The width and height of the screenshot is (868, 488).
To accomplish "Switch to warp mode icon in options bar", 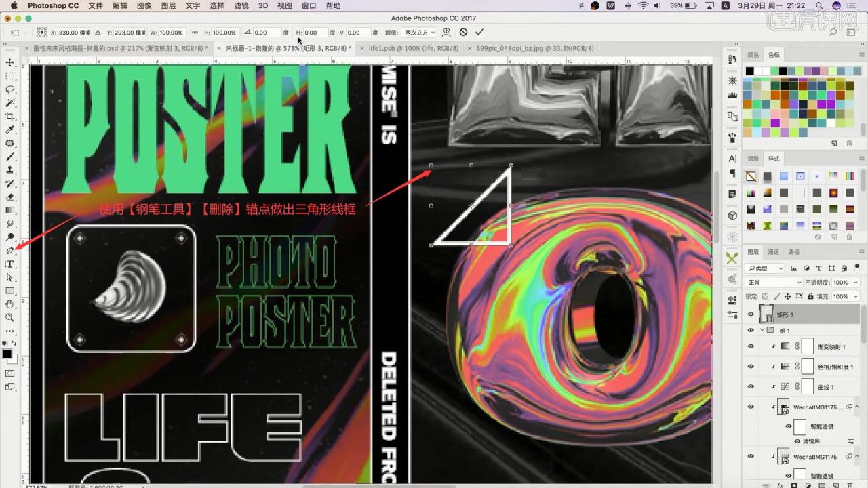I will point(446,32).
